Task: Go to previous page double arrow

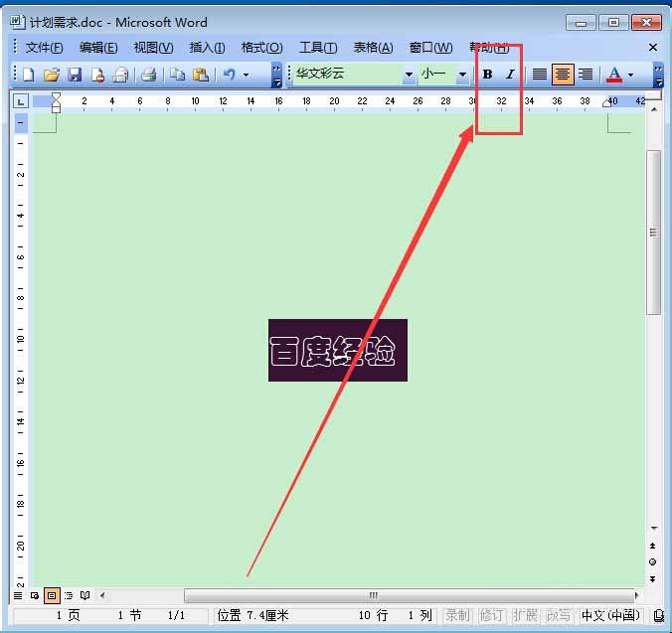Action: (653, 546)
